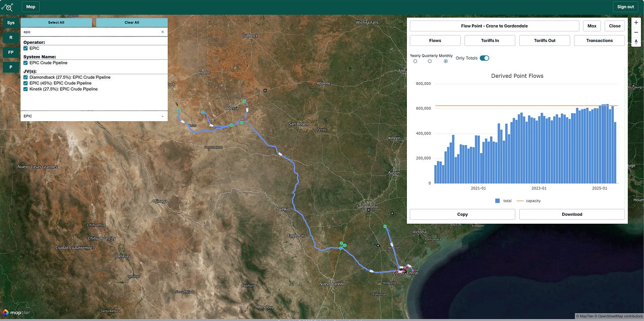The width and height of the screenshot is (644, 321).
Task: Click the Del Rio label on the map
Action: [x=283, y=209]
